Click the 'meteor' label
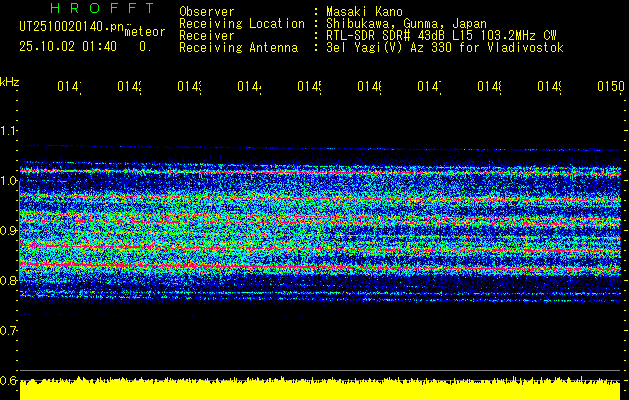Image resolution: width=629 pixels, height=400 pixels. coord(145,32)
